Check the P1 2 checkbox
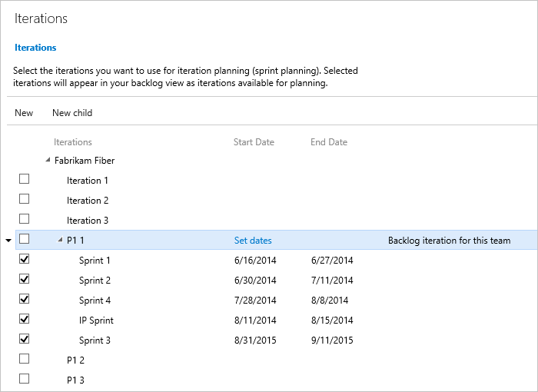Viewport: 538px width, 392px height. pyautogui.click(x=25, y=359)
